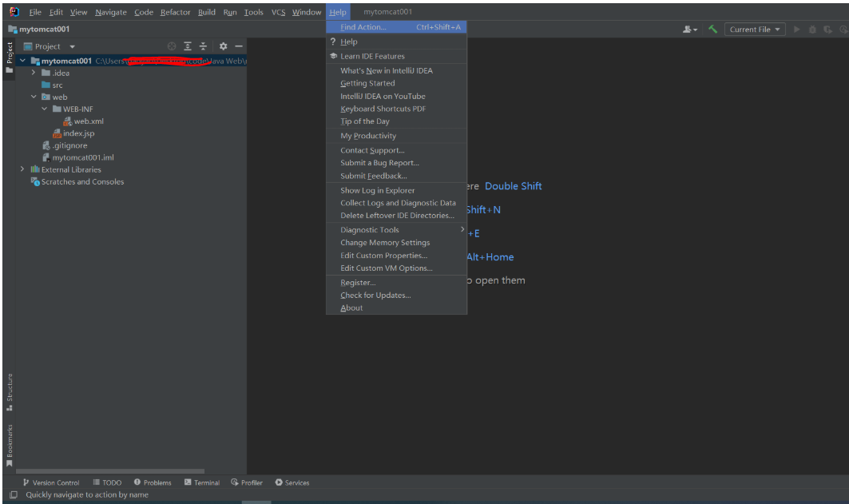Choose Learn IDE Features
Screen dimensions: 849x504
point(396,56)
